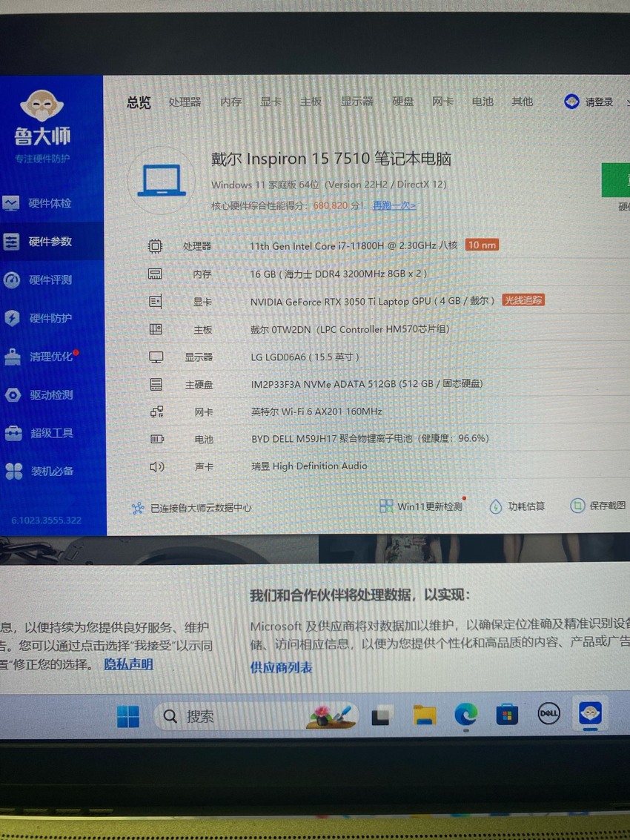Click the 内存 row icon
This screenshot has width=630, height=840.
(x=155, y=274)
